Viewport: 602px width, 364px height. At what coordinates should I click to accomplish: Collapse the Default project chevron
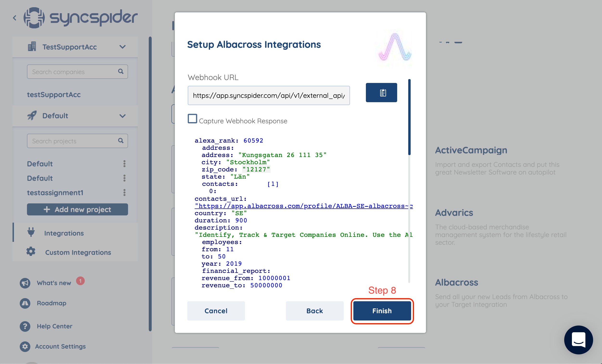[123, 116]
